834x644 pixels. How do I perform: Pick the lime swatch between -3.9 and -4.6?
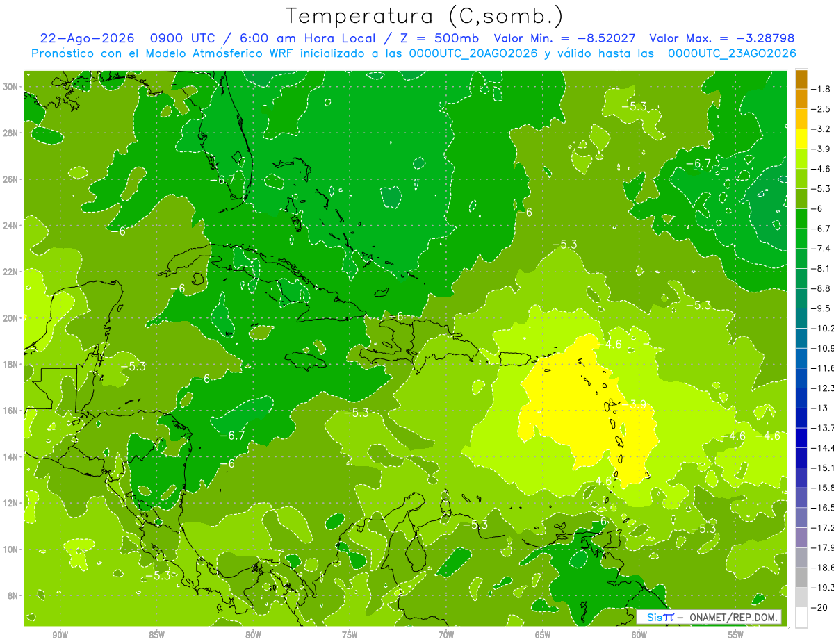pyautogui.click(x=802, y=159)
